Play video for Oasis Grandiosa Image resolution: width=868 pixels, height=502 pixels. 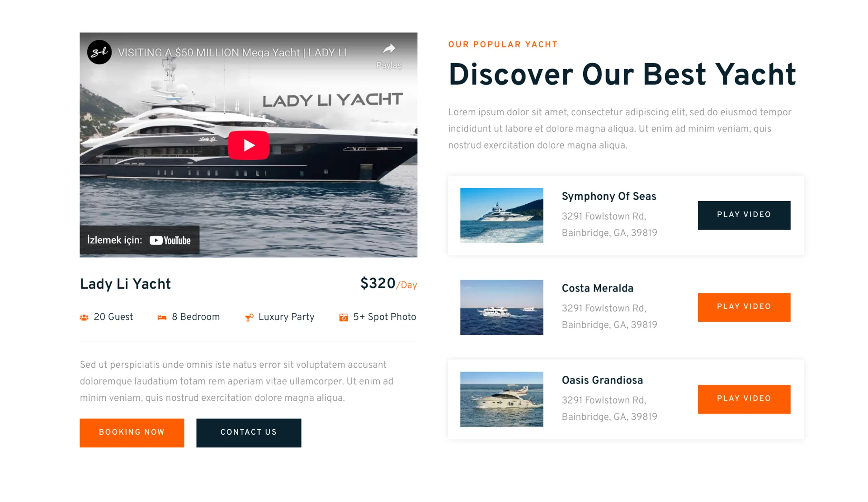744,399
